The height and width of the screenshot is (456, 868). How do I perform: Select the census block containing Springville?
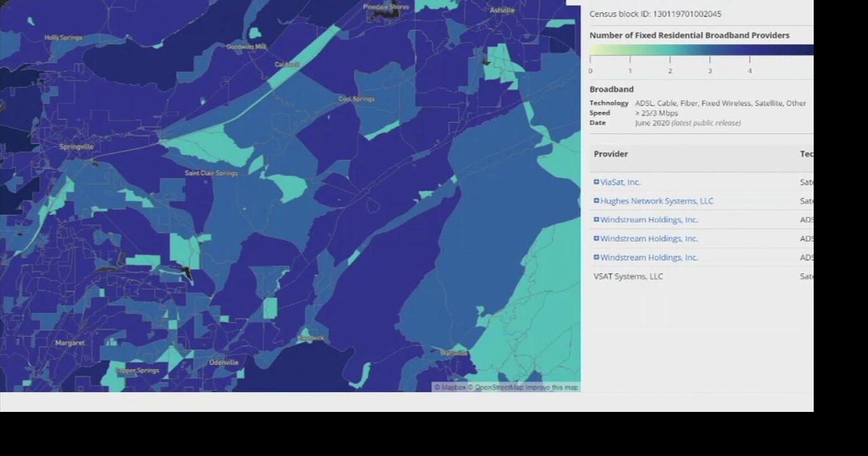[76, 147]
